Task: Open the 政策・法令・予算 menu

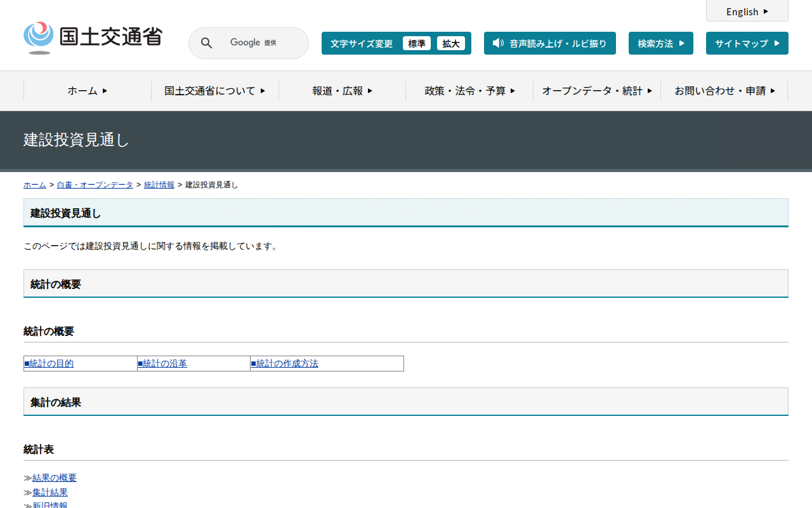Action: 469,91
